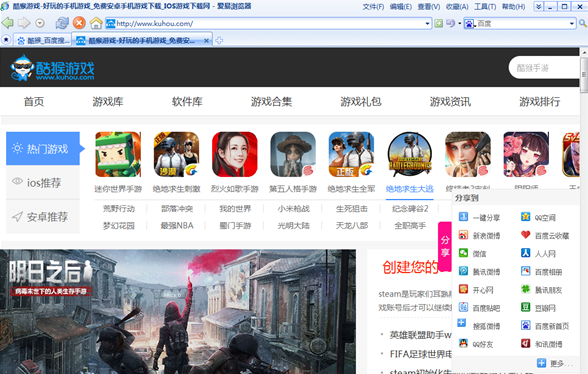Click the 天龙八部 link
Screen dimensions: 588x374
click(x=352, y=225)
